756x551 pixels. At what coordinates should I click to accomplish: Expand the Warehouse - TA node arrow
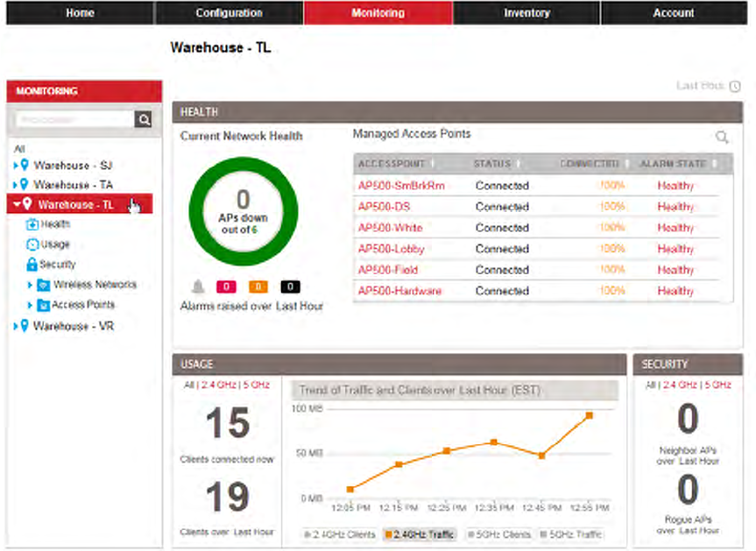[16, 185]
